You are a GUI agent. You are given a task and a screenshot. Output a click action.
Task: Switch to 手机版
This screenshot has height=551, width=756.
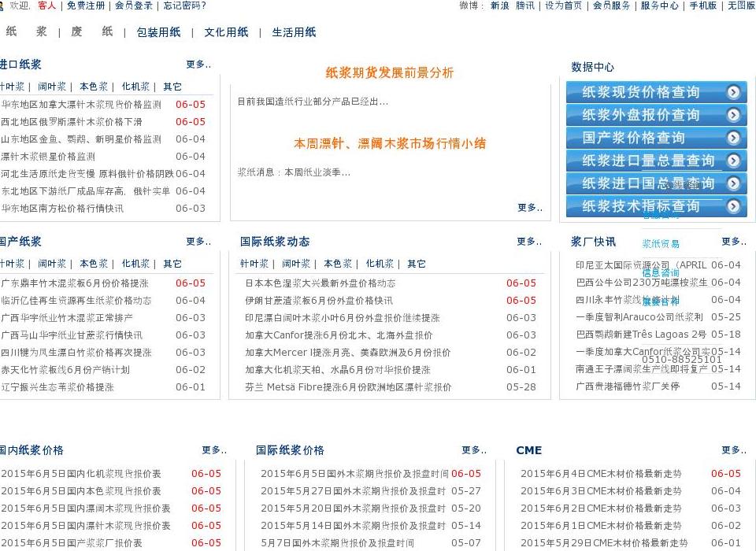coord(702,6)
